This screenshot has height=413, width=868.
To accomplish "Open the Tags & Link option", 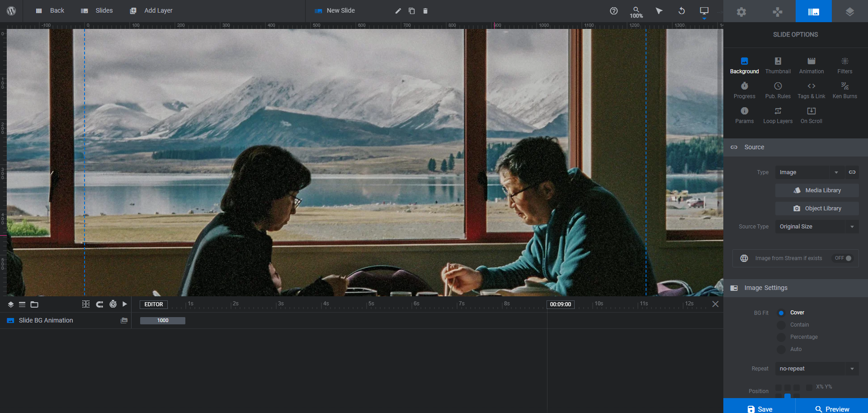I will click(x=811, y=90).
